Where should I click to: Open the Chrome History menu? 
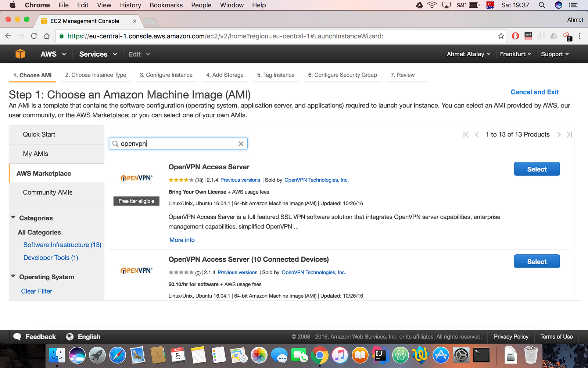130,5
